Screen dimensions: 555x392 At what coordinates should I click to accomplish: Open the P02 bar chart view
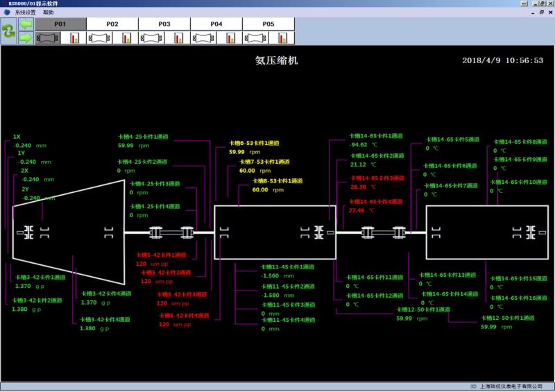[x=126, y=38]
